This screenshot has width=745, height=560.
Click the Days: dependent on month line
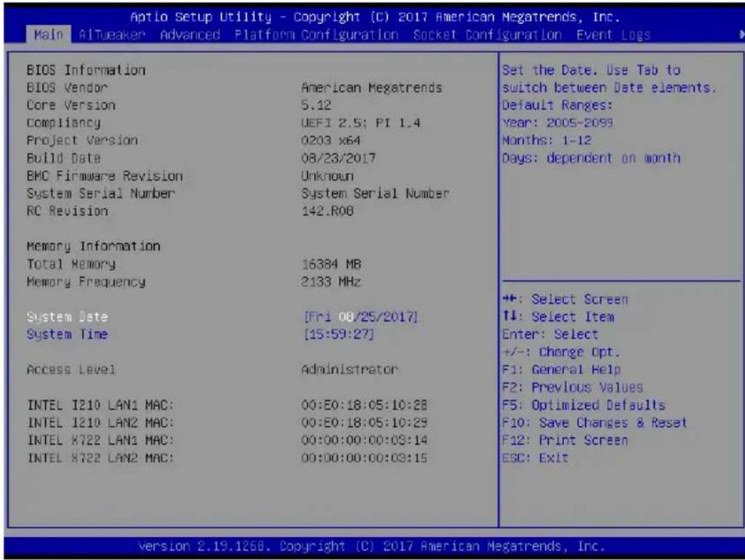pos(591,158)
